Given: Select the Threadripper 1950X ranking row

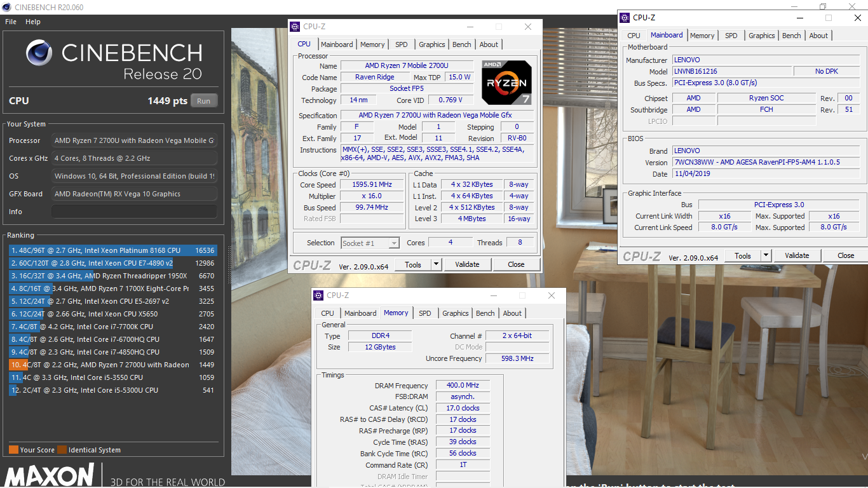Looking at the screenshot, I should click(112, 276).
